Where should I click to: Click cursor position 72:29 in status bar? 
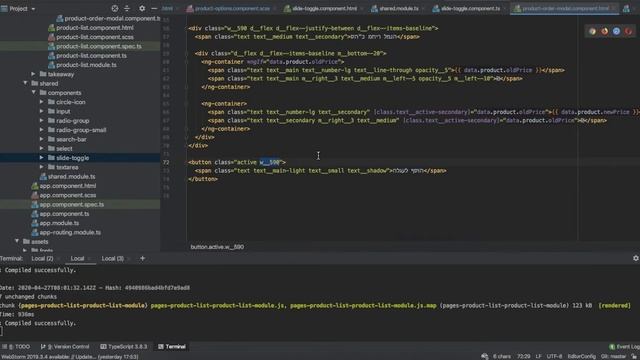coord(524,356)
